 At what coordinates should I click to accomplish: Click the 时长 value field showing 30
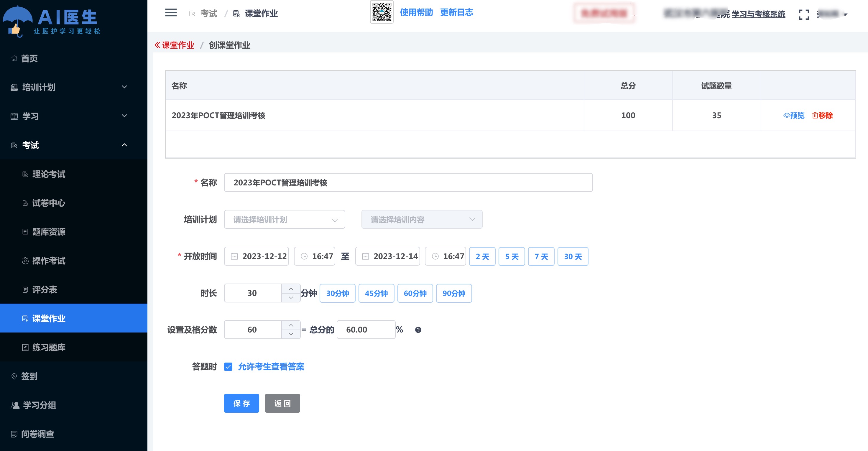coord(252,293)
